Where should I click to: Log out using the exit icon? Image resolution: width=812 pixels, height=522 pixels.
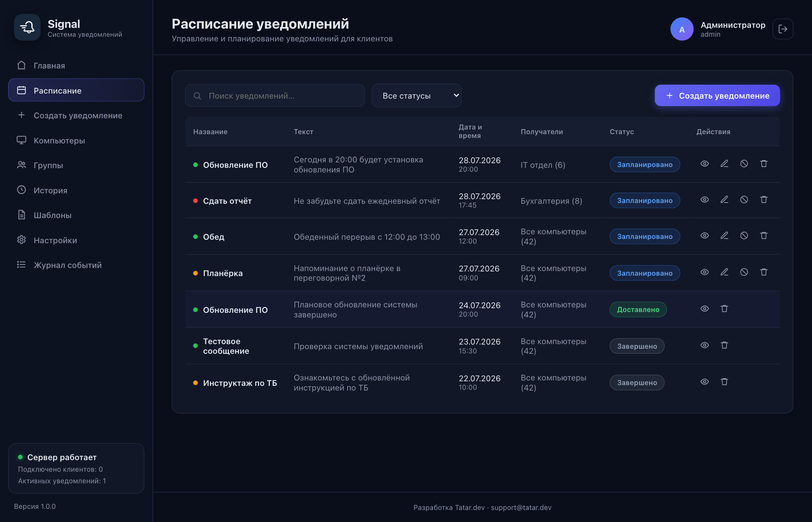pos(783,29)
